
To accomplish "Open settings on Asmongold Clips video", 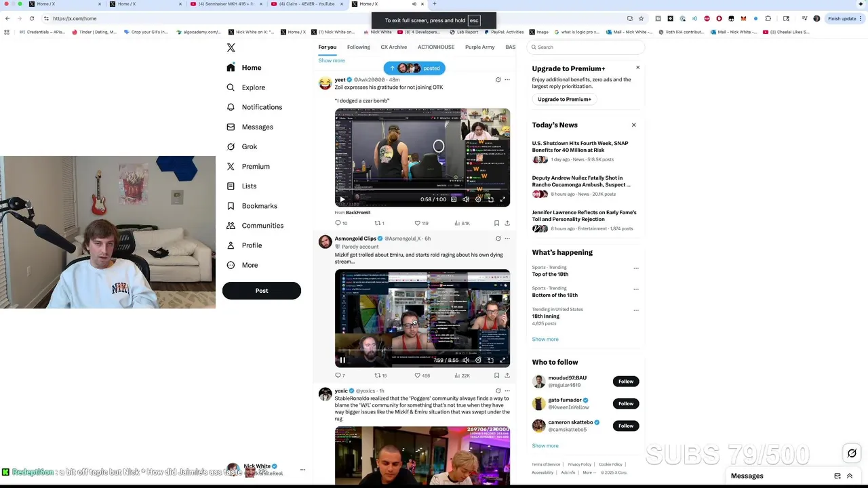I will [478, 361].
